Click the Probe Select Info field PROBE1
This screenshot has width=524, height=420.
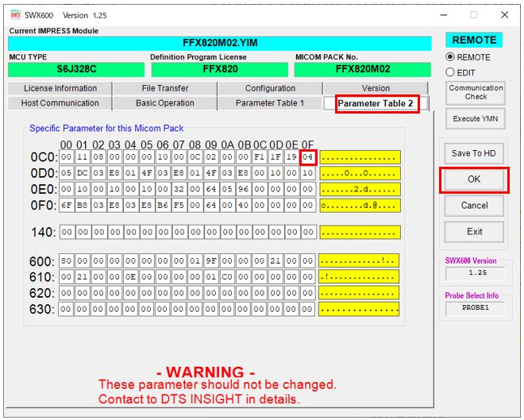click(x=476, y=308)
